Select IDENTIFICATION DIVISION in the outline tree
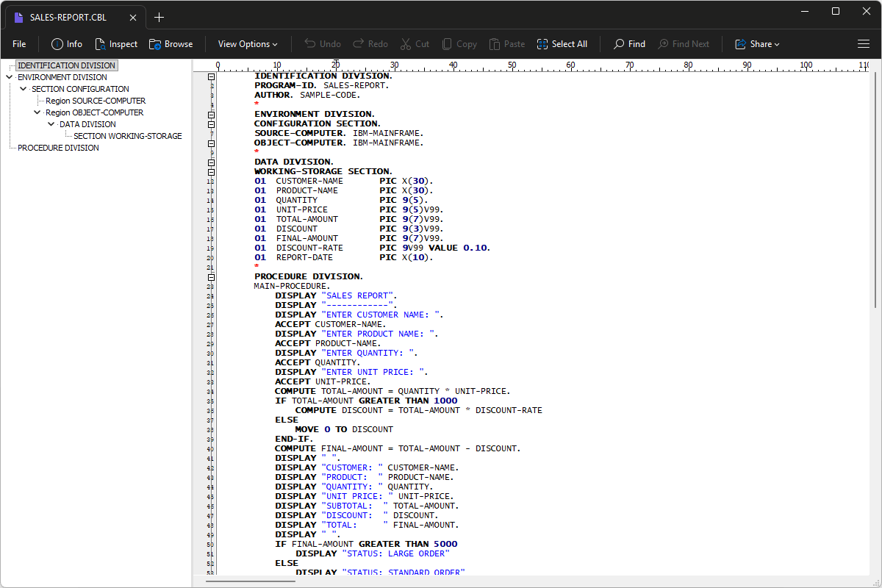 pos(66,65)
